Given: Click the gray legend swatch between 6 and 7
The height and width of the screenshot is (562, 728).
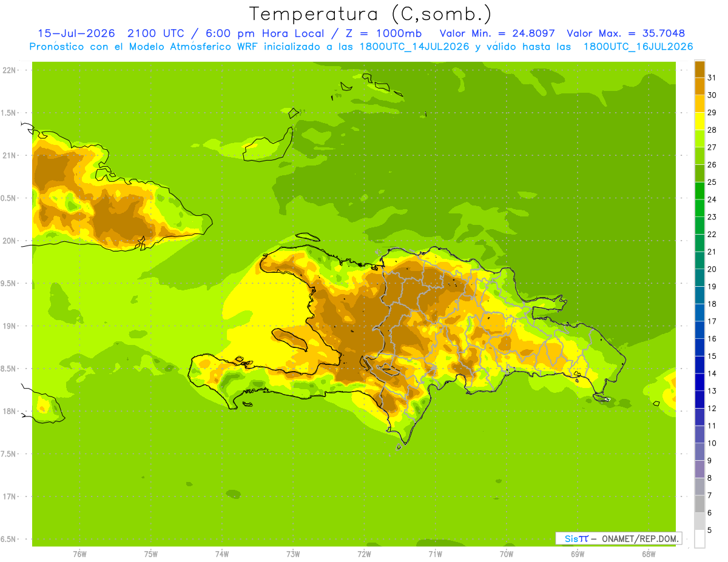Looking at the screenshot, I should tap(699, 504).
